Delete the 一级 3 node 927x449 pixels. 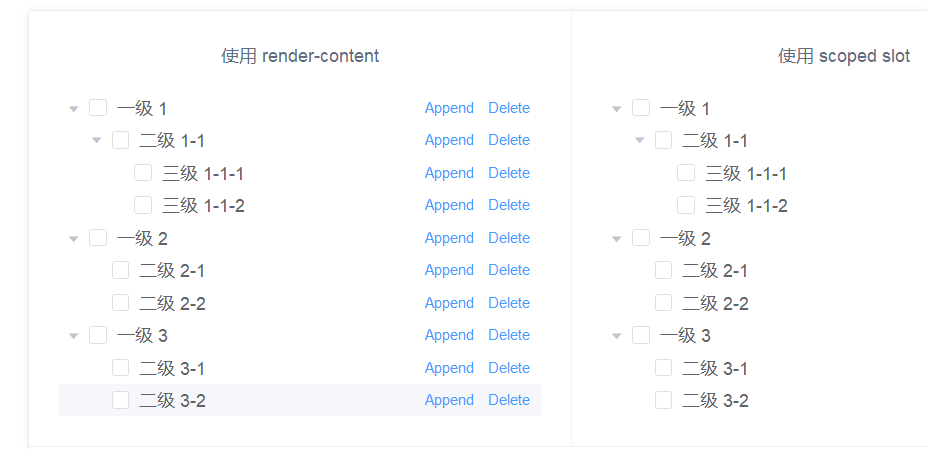[509, 335]
